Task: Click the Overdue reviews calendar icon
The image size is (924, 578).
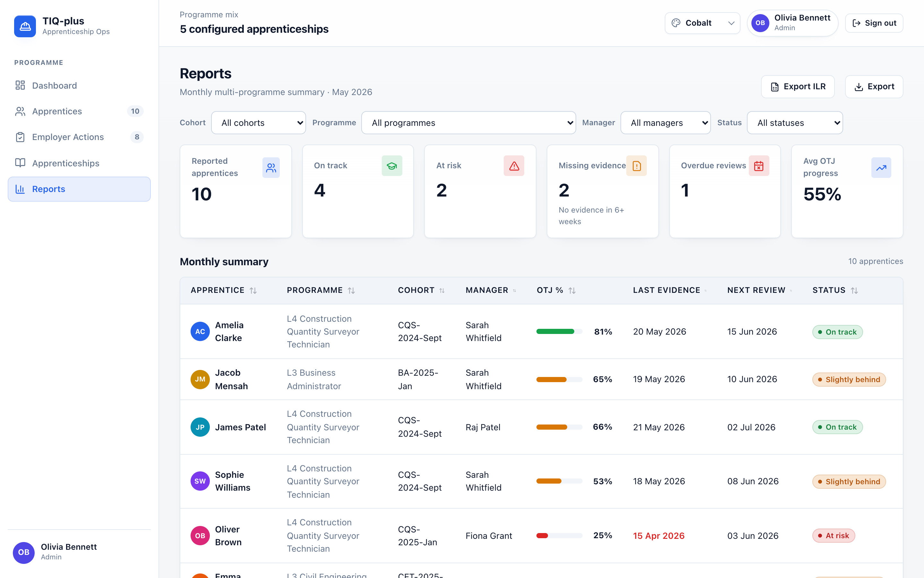Action: pos(759,165)
